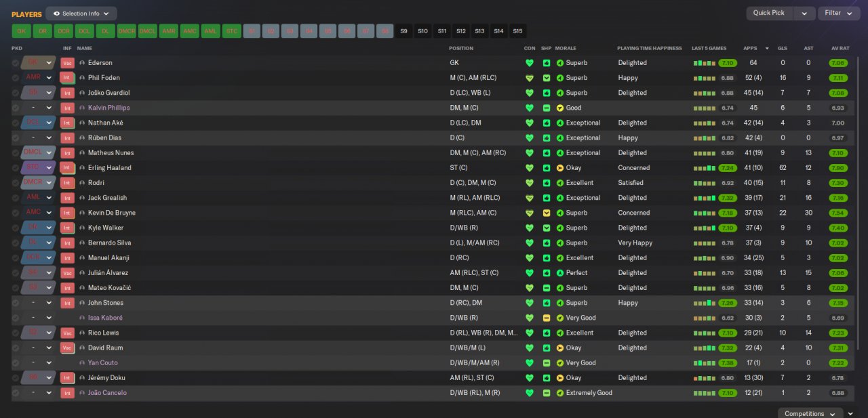The height and width of the screenshot is (418, 868).
Task: Open the Filter dropdown
Action: pos(839,13)
